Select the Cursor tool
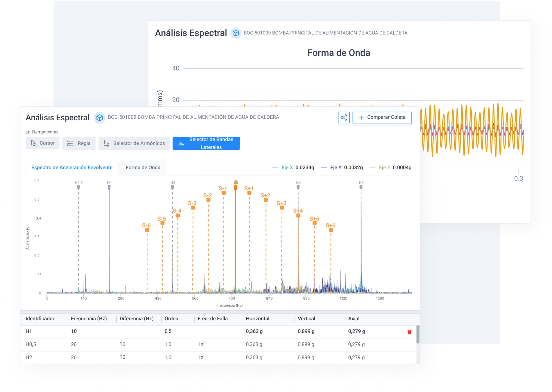This screenshot has width=552, height=392. click(43, 143)
